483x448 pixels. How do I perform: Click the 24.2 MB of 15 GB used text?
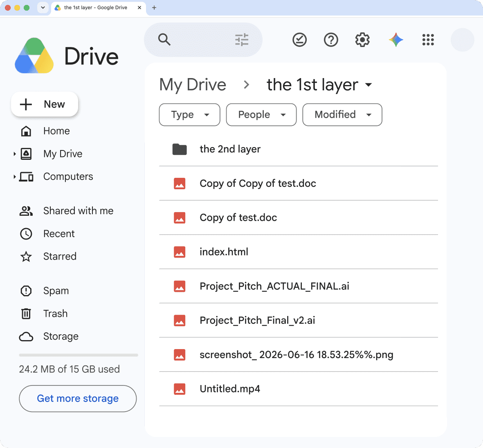pyautogui.click(x=69, y=369)
